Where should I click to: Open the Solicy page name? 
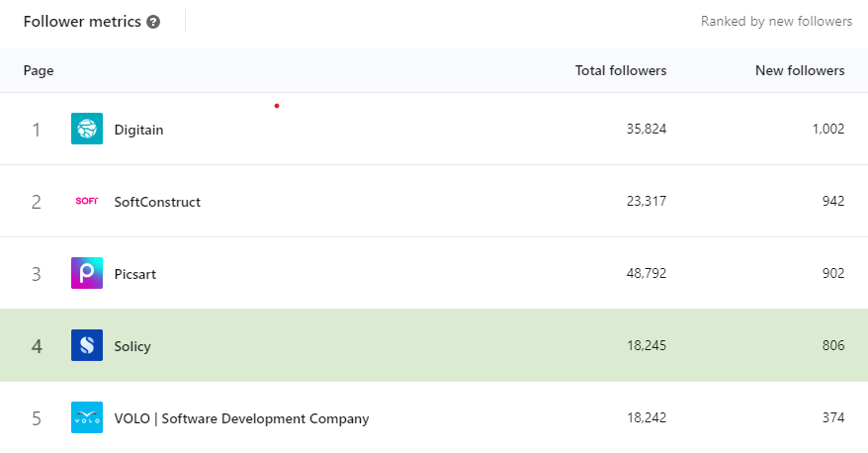(x=132, y=346)
